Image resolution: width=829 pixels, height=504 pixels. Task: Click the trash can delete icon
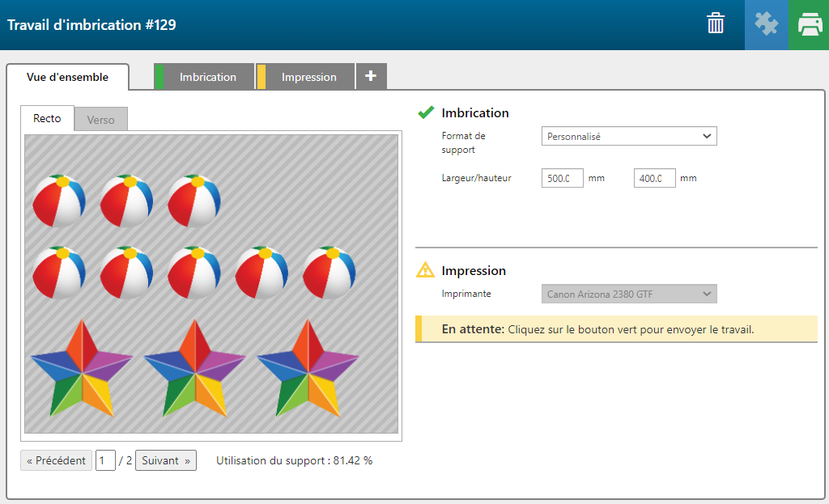click(x=716, y=23)
